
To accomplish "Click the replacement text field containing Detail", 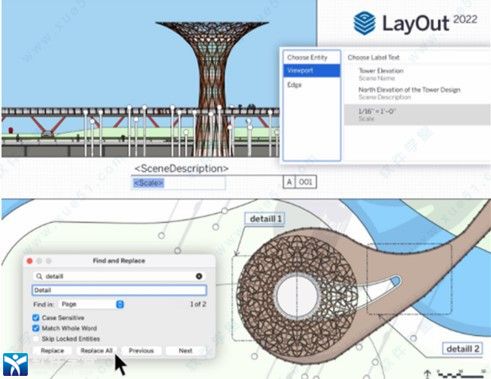I will (119, 290).
